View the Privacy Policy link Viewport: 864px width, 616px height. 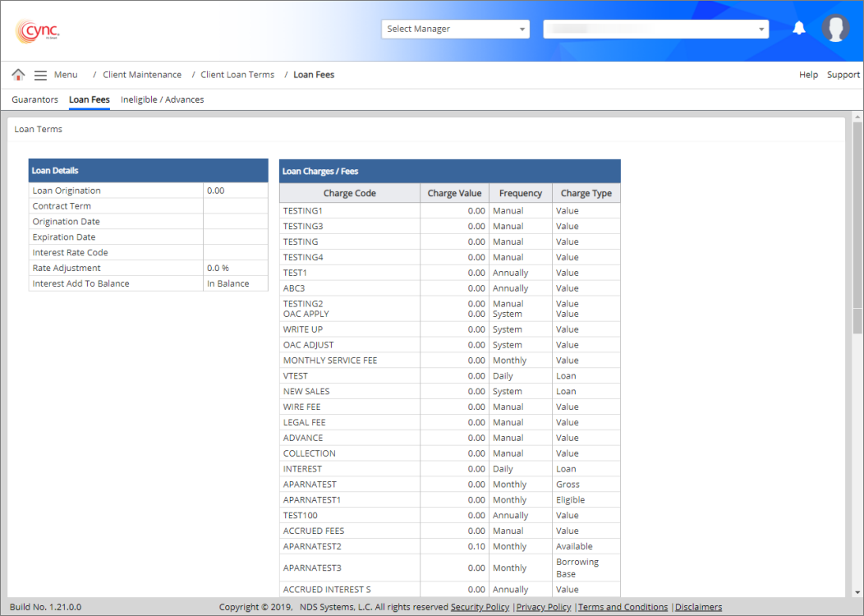pos(544,607)
